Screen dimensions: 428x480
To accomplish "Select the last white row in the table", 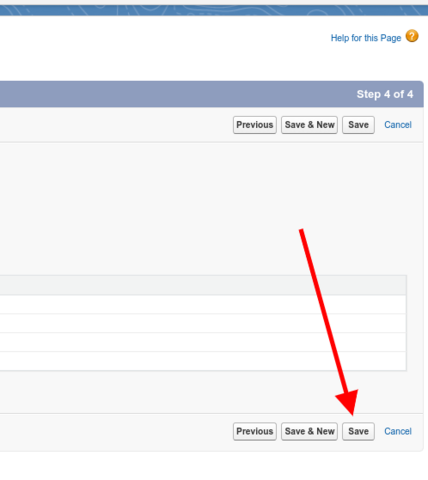I will click(x=203, y=361).
